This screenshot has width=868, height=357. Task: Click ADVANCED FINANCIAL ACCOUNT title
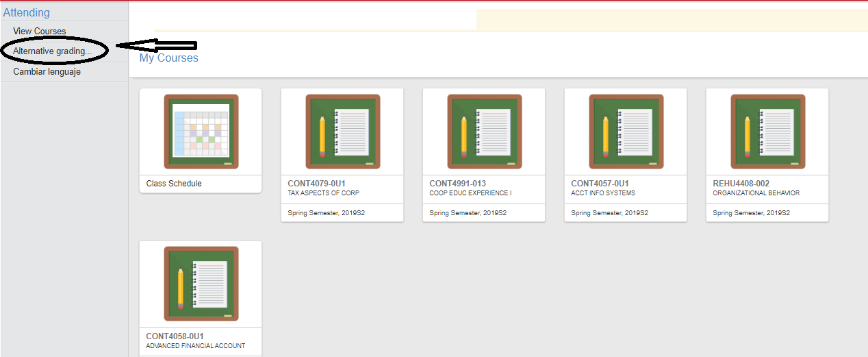[196, 346]
